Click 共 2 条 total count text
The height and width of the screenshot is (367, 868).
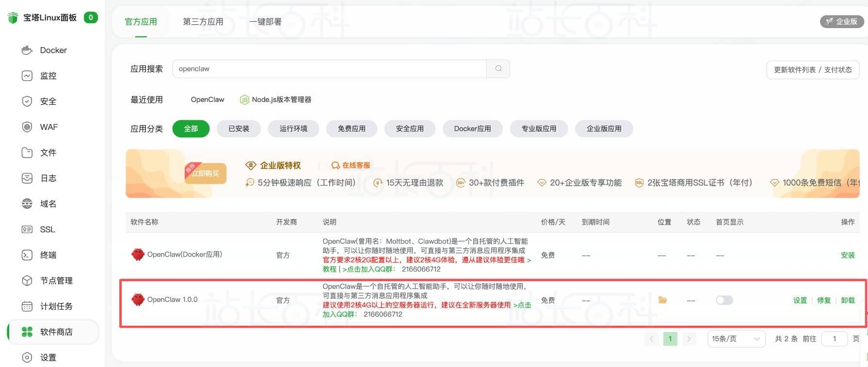[786, 339]
